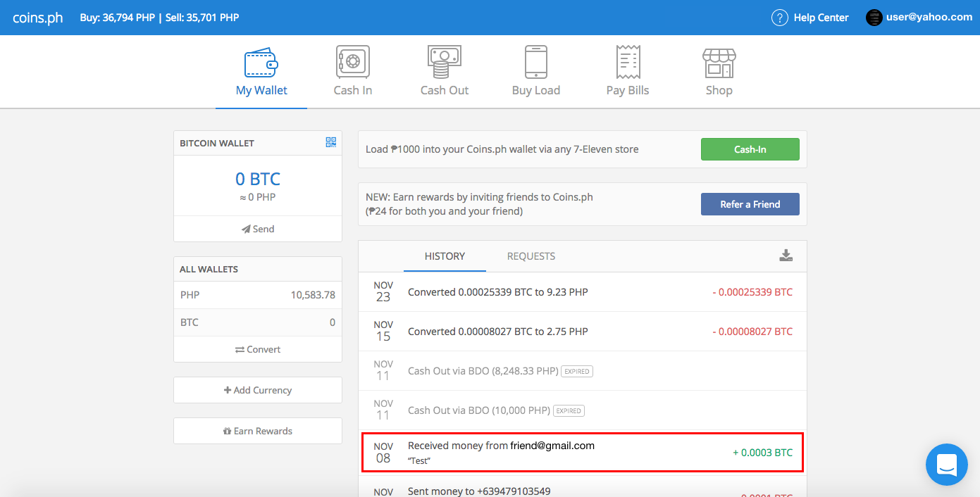Select the PHP wallet row
Viewport: 980px width, 497px height.
(258, 295)
